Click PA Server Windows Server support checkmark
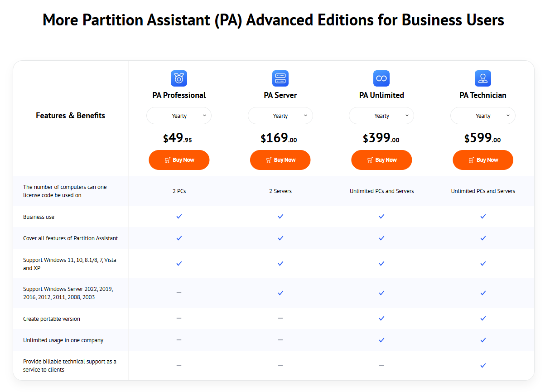550x392 pixels. pos(280,293)
